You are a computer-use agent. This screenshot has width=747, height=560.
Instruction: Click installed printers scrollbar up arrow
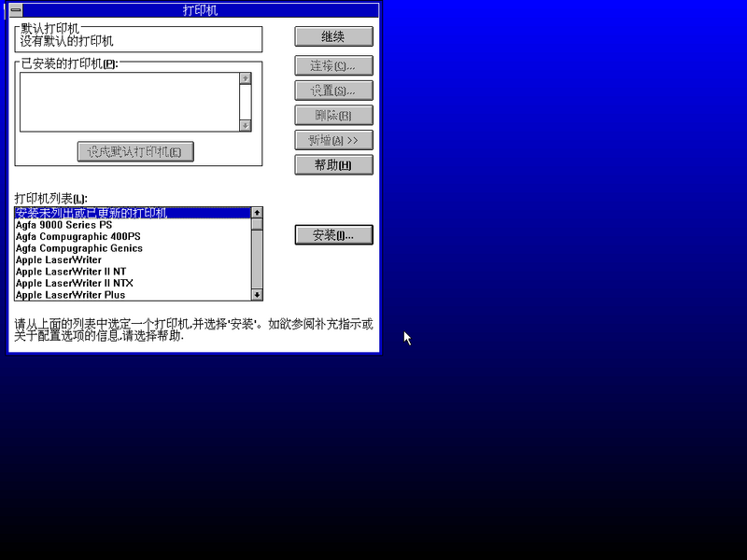click(x=246, y=78)
